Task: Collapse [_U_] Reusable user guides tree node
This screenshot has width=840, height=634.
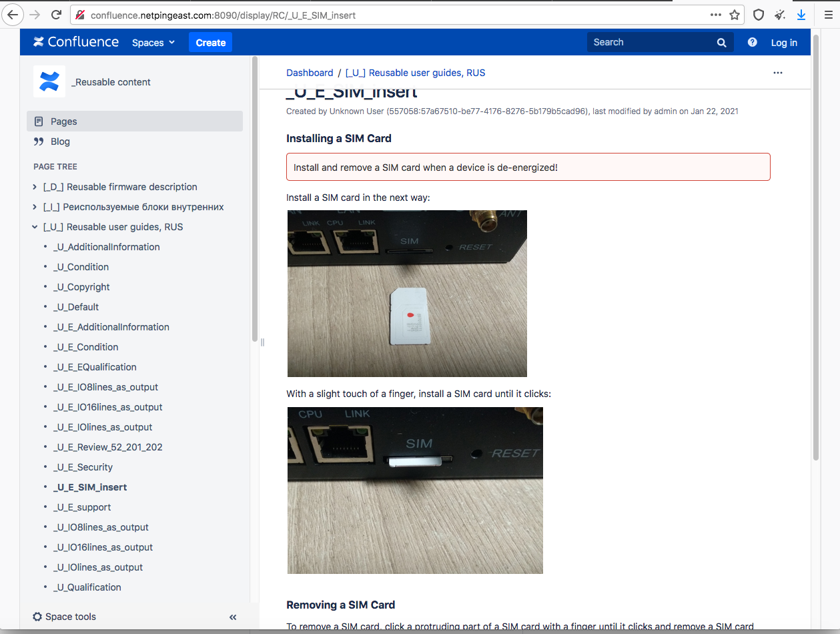Action: (35, 227)
